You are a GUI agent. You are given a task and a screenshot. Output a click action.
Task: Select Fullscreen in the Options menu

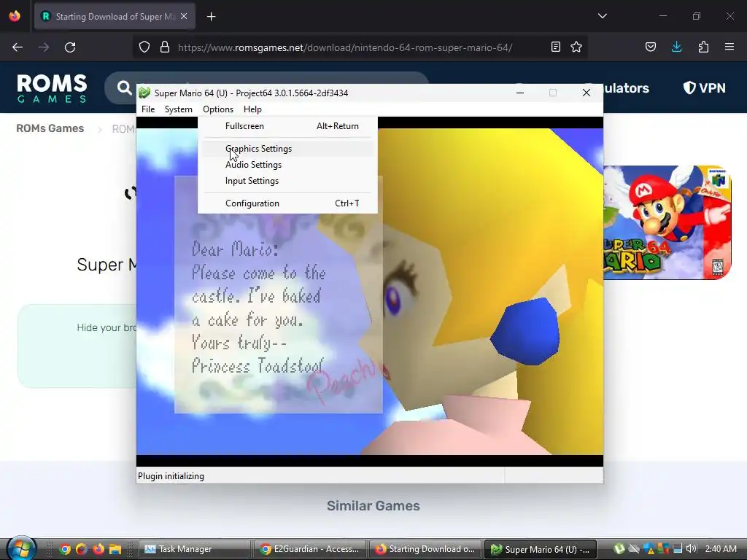[x=287, y=126]
